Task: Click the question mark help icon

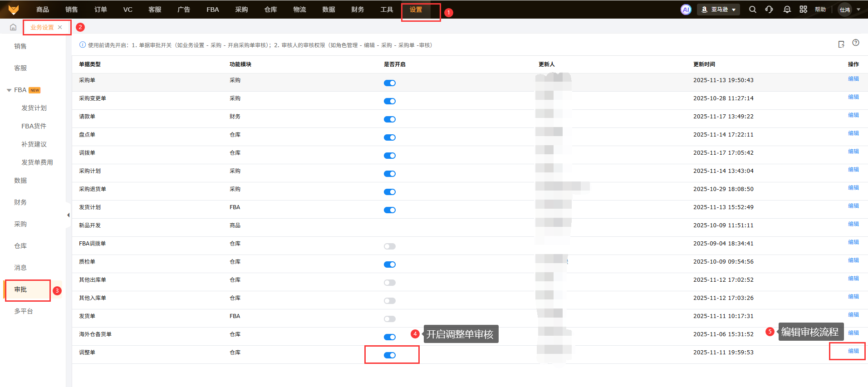Action: coord(856,43)
